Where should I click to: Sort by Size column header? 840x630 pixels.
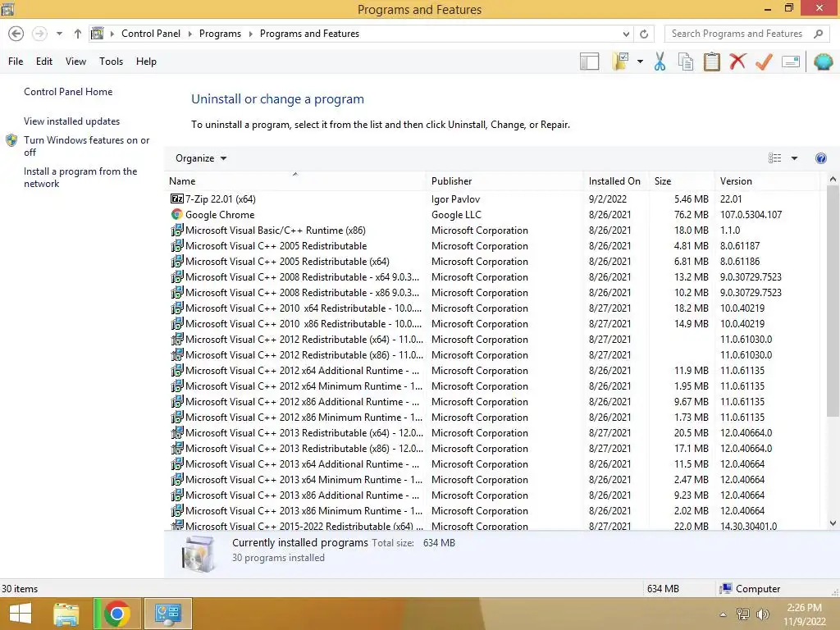pyautogui.click(x=682, y=181)
